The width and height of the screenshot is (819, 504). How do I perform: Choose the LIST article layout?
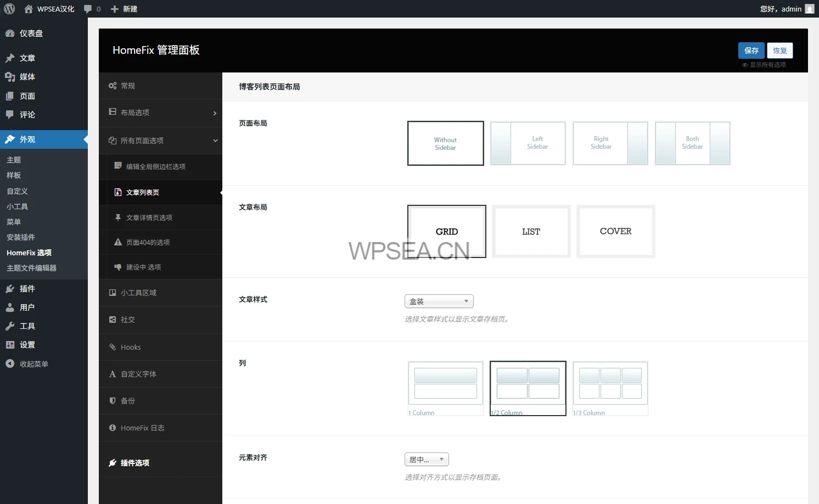click(531, 231)
